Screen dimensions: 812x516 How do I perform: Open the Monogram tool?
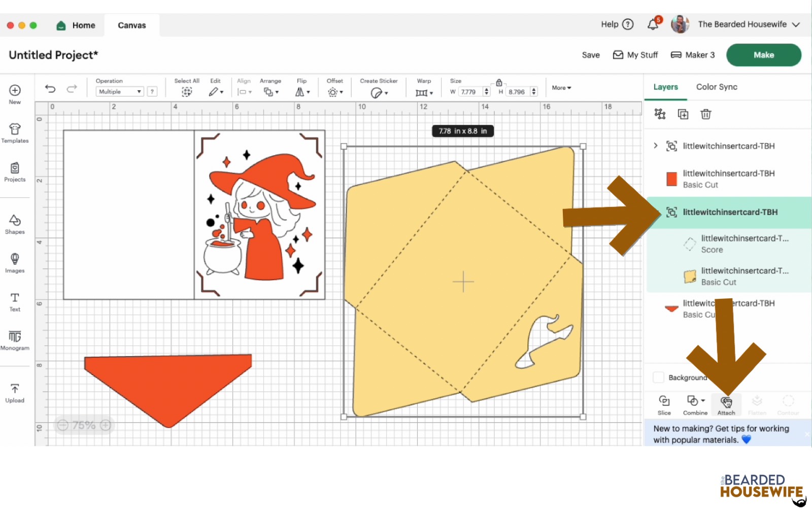coord(15,340)
